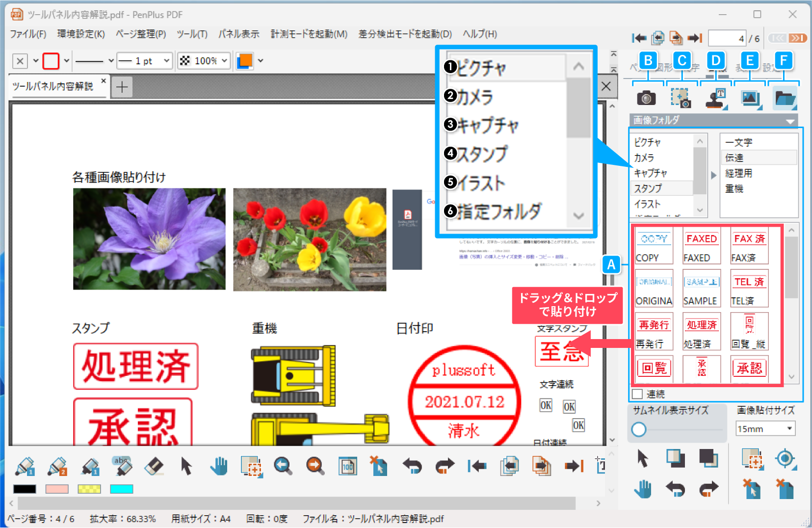
Task: Click the undo arrow in bottom toolbar
Action: 412,466
